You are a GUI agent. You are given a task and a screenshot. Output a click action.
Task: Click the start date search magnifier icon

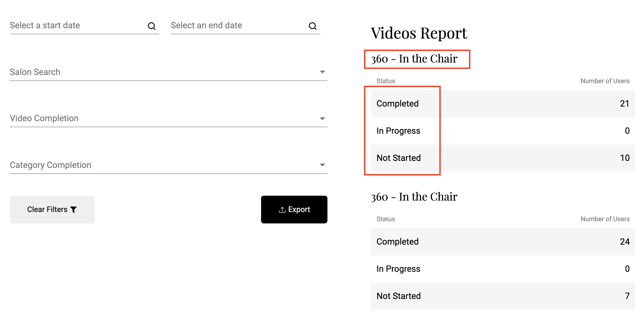(152, 26)
